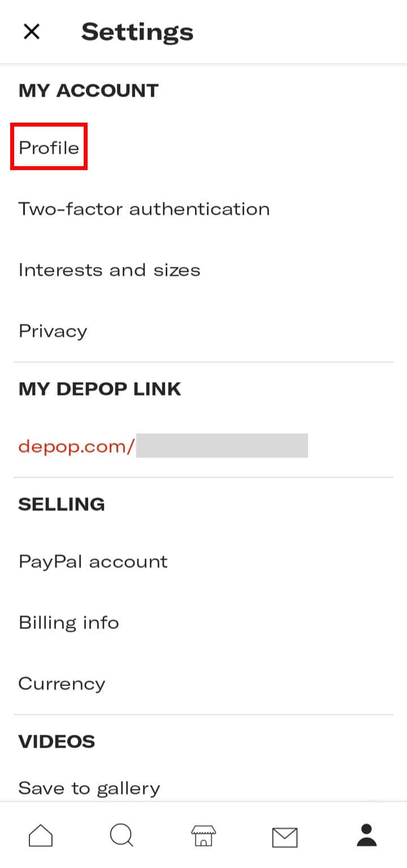This screenshot has width=407, height=868.
Task: Select the VIDEOS section header
Action: [x=57, y=741]
